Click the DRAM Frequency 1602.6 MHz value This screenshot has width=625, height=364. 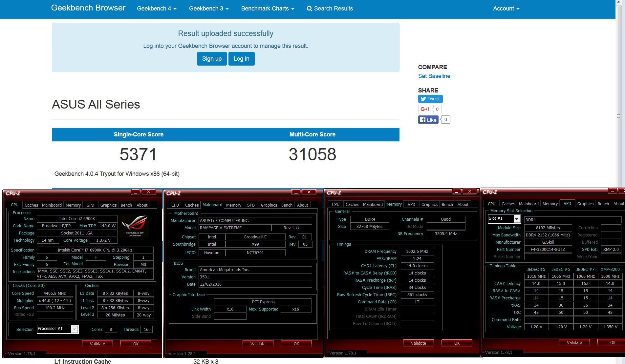(417, 251)
